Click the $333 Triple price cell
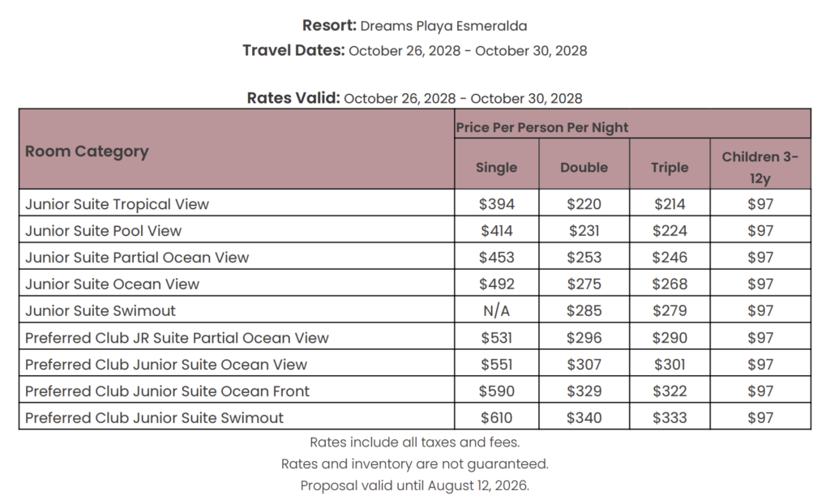The width and height of the screenshot is (830, 504). [670, 418]
